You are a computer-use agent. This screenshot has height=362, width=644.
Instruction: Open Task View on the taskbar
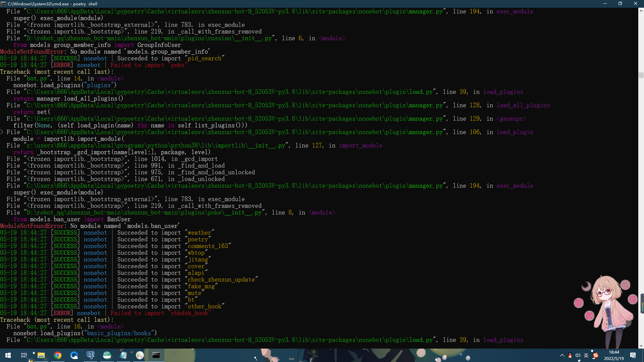tap(24, 355)
